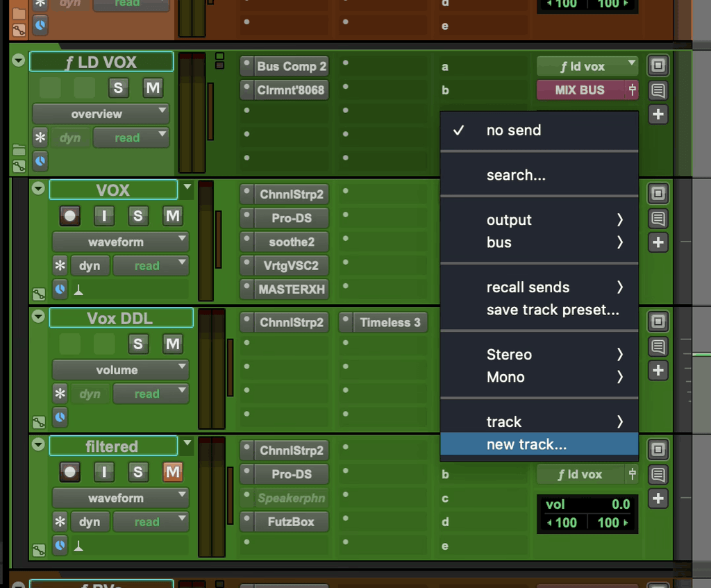
Task: Open playlist arrow next to VOX name
Action: pos(187,187)
